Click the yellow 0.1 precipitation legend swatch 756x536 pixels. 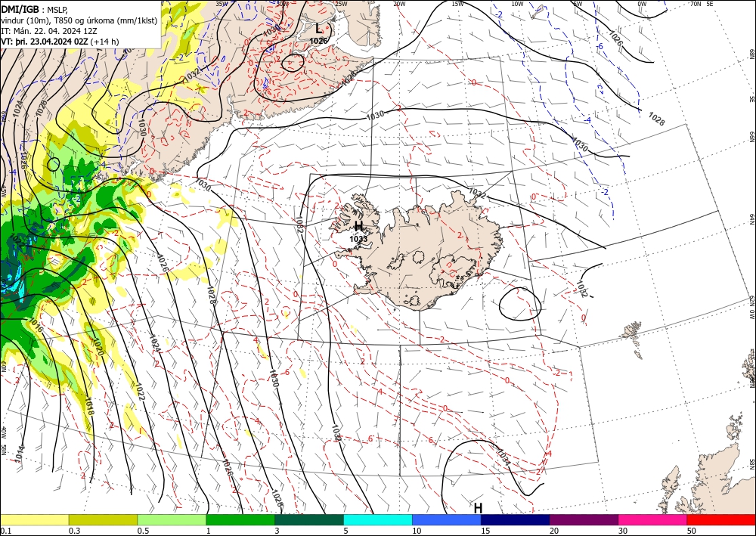click(34, 519)
